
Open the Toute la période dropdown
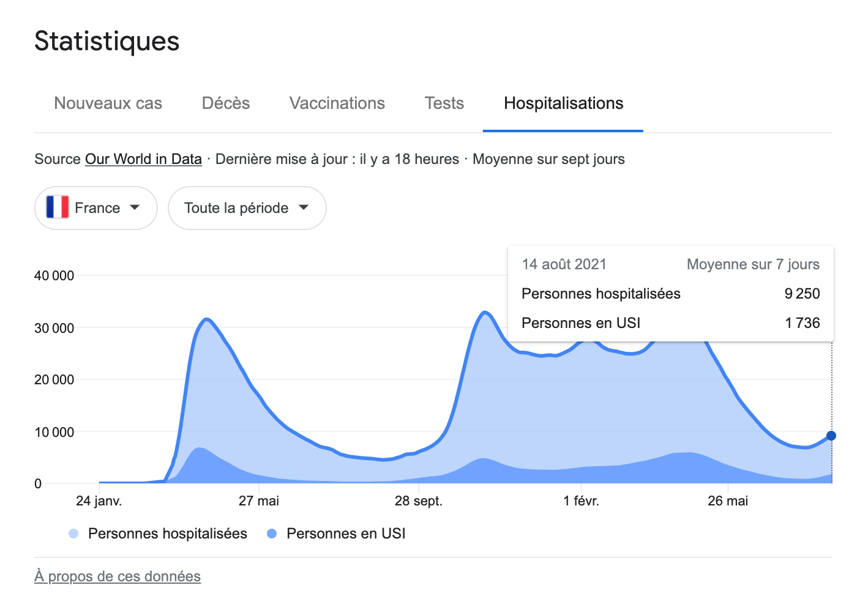point(247,208)
